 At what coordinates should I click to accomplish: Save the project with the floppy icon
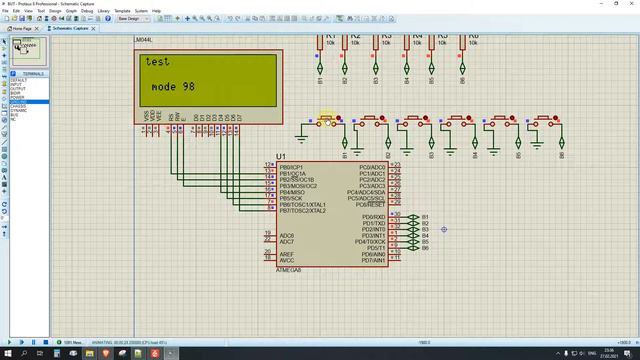22,19
